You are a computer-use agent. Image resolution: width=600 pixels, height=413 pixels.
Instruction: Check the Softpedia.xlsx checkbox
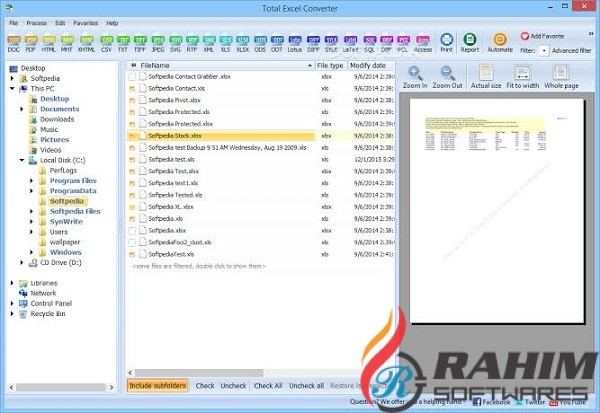(x=132, y=231)
